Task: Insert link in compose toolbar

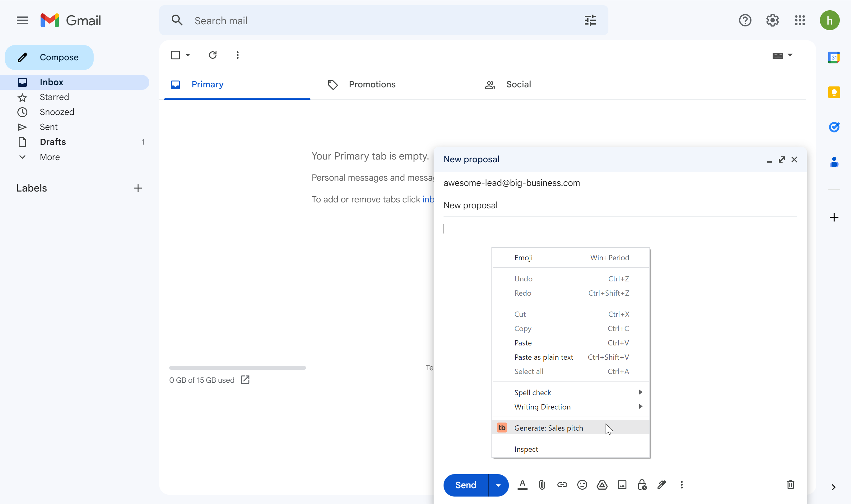Action: click(x=562, y=485)
